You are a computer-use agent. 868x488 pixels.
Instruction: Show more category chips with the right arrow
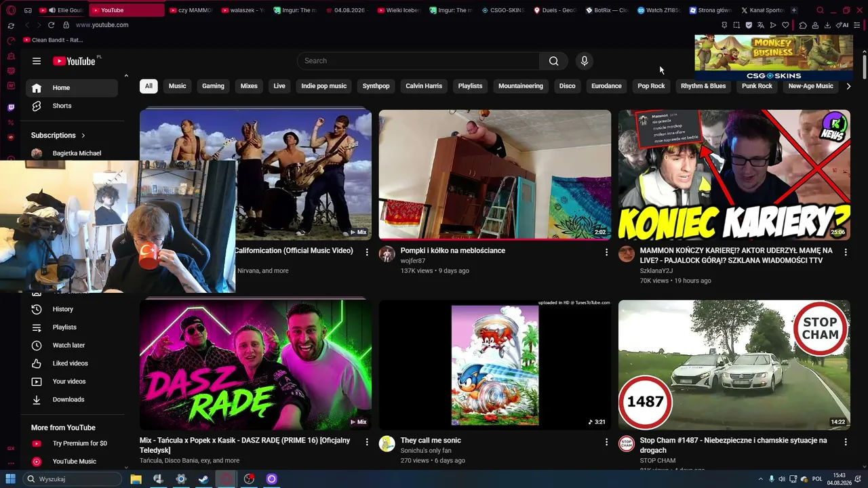click(848, 86)
